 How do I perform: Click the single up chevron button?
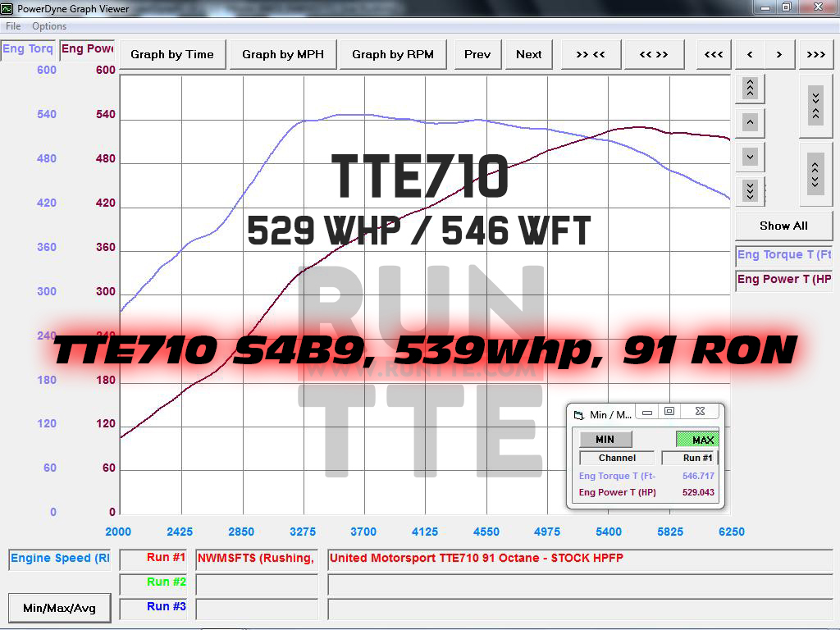[750, 122]
